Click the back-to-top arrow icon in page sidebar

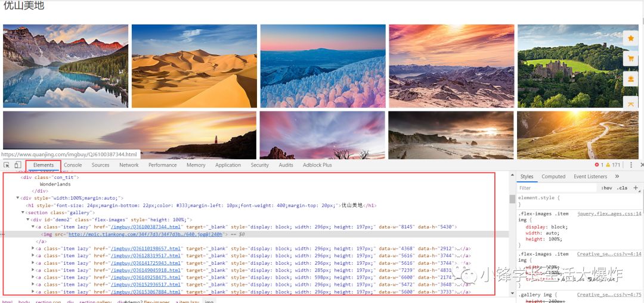[631, 103]
